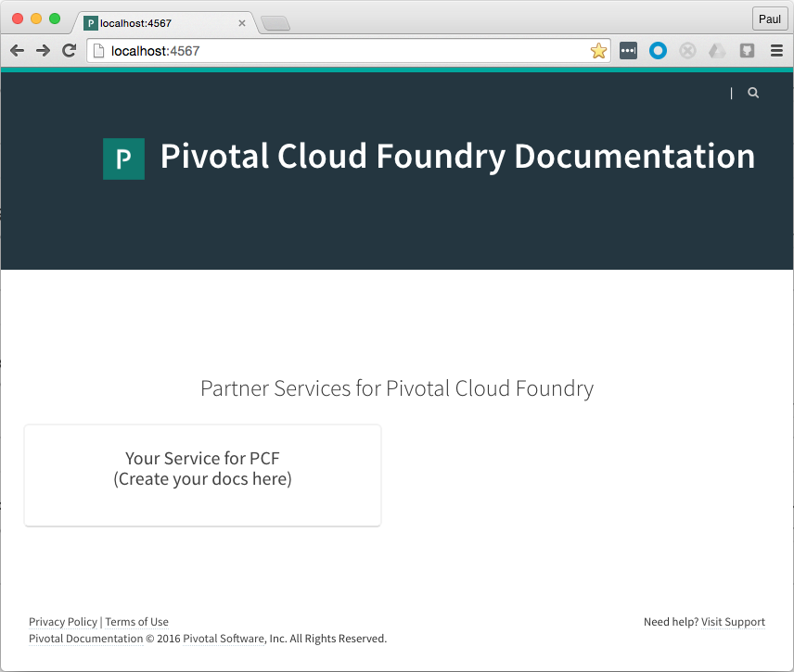Image resolution: width=794 pixels, height=672 pixels.
Task: Click the gray circled-X extension icon
Action: coord(687,51)
